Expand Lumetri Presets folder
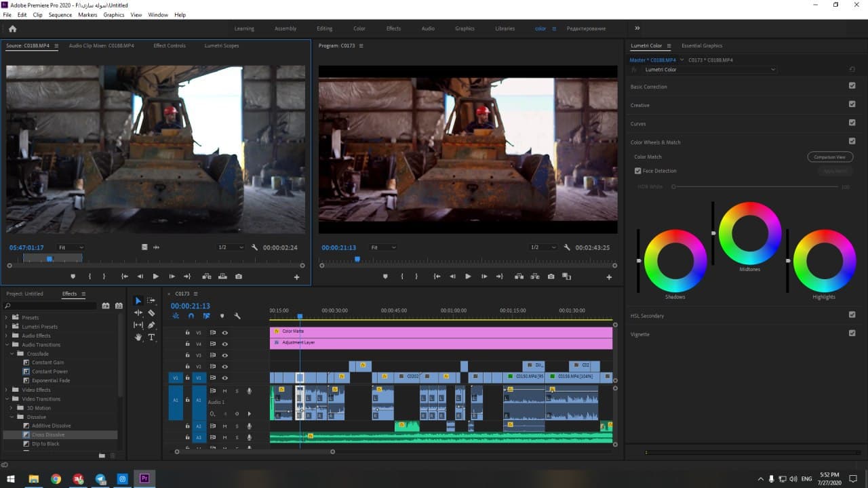 (7, 327)
